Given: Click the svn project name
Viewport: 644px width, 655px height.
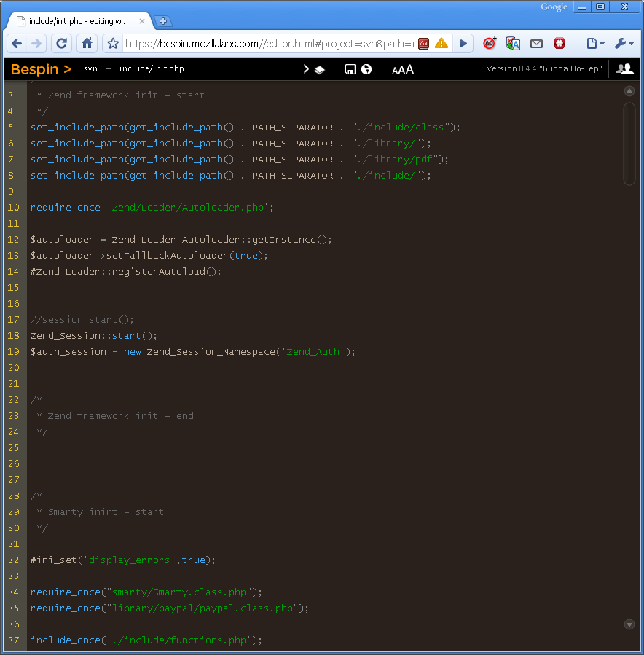Looking at the screenshot, I should (90, 68).
